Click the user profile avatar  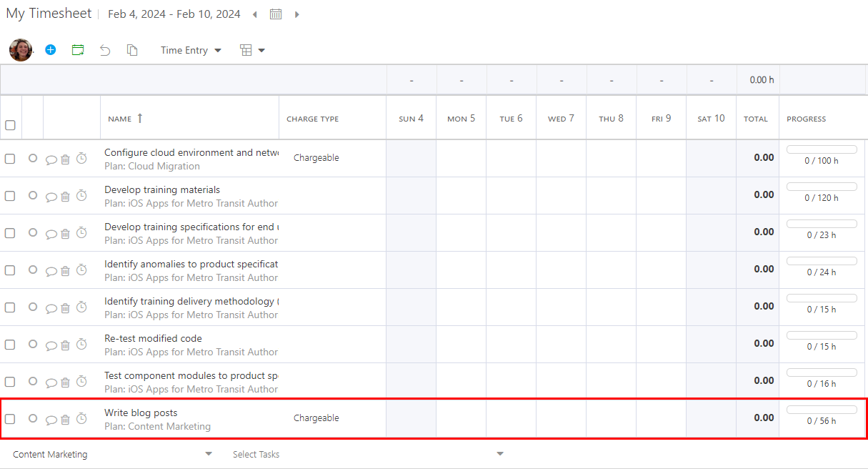[x=21, y=50]
